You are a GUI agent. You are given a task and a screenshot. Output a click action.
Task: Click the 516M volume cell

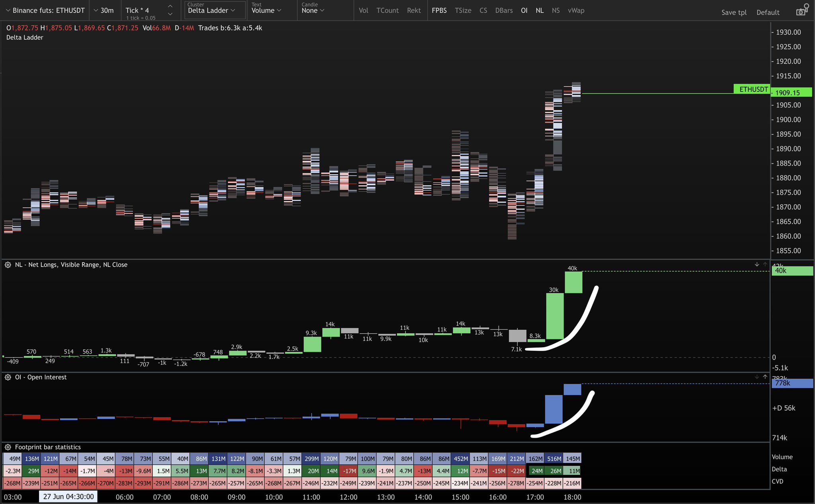click(x=554, y=459)
